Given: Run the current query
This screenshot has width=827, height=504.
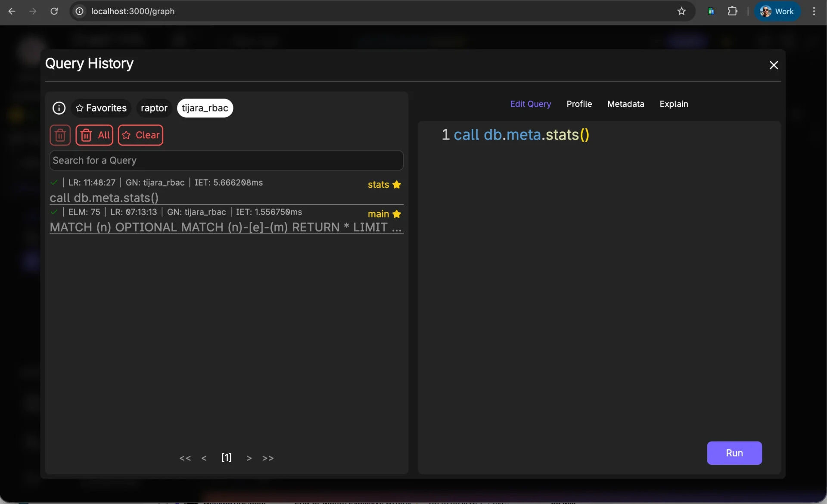Looking at the screenshot, I should pos(734,453).
